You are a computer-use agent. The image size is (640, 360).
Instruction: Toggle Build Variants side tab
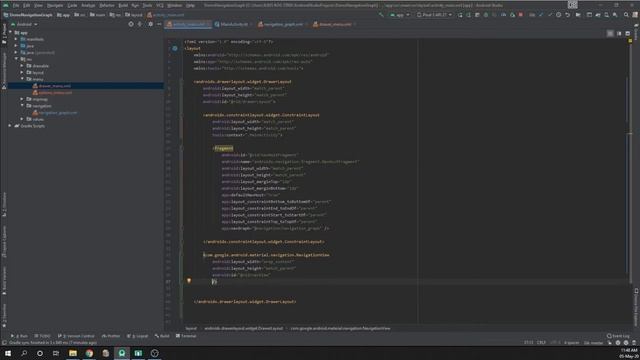pyautogui.click(x=4, y=280)
